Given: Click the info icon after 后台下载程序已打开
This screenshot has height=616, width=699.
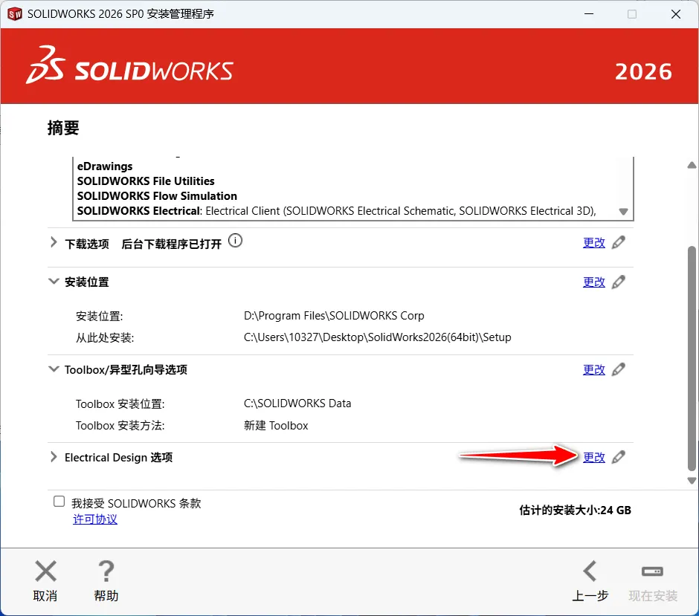Looking at the screenshot, I should 236,241.
